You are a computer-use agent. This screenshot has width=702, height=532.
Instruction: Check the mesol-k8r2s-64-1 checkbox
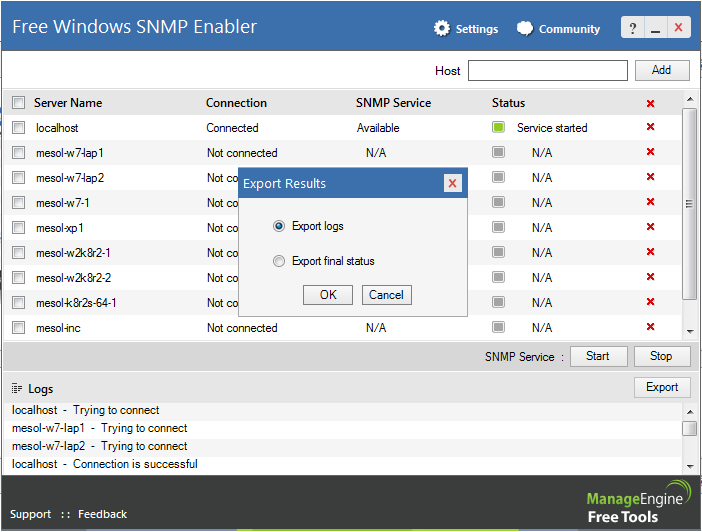18,303
